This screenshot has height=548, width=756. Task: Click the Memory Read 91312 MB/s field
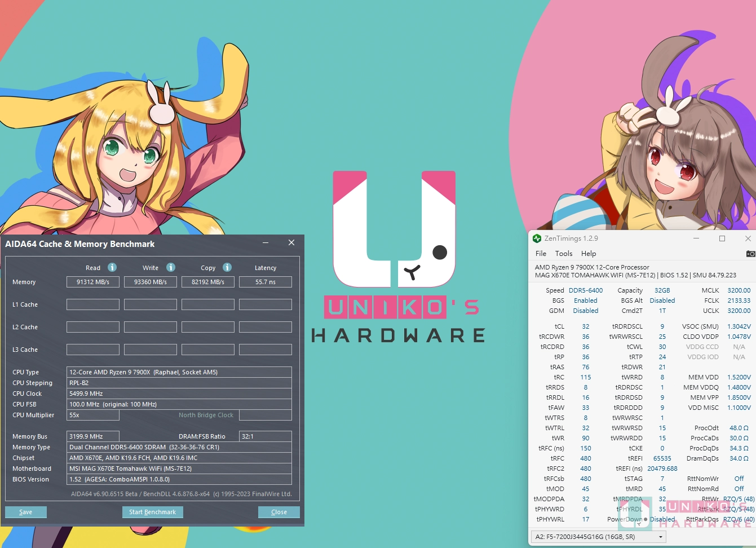[x=93, y=282]
